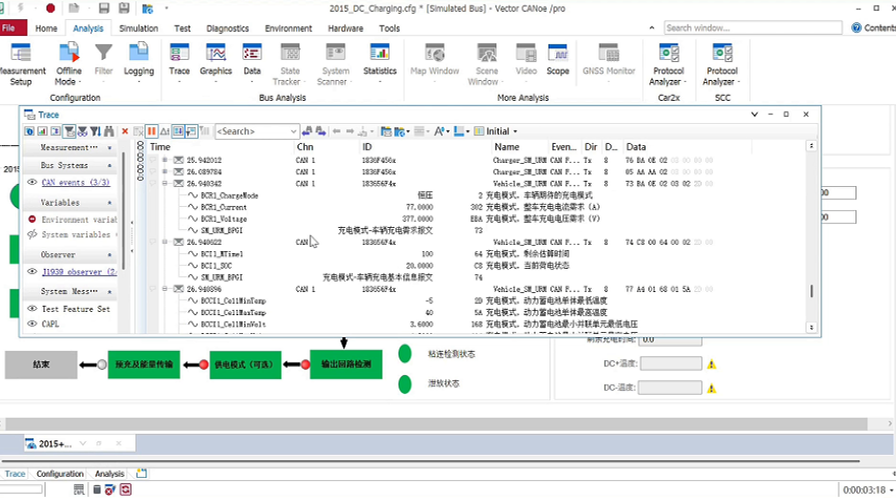This screenshot has width=896, height=498.
Task: Toggle System variables filter icon
Action: pos(32,234)
